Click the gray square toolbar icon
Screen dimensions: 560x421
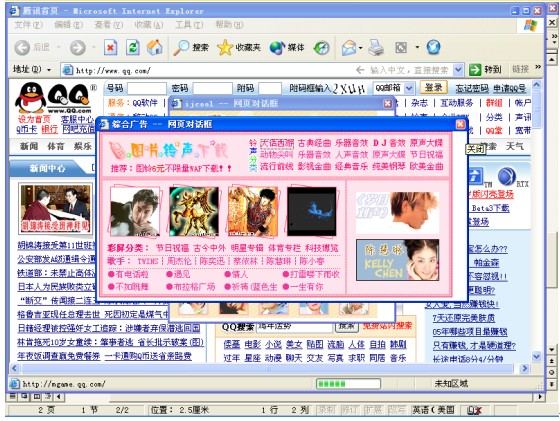pyautogui.click(x=401, y=47)
